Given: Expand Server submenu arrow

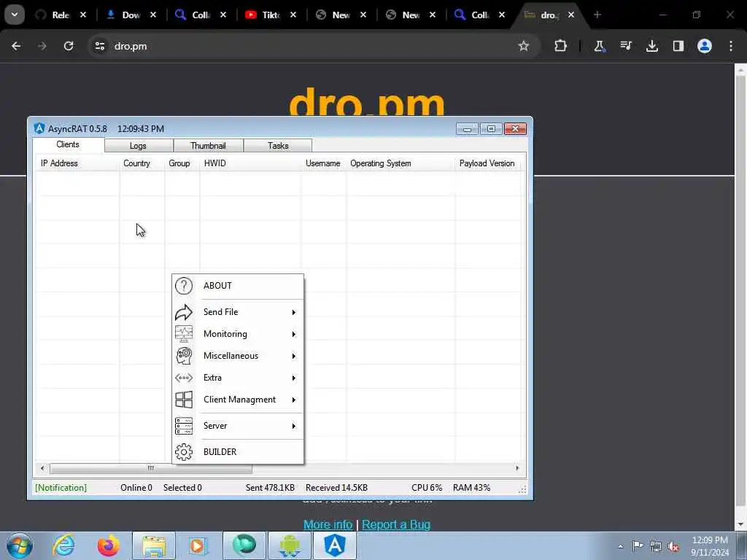Looking at the screenshot, I should [294, 426].
